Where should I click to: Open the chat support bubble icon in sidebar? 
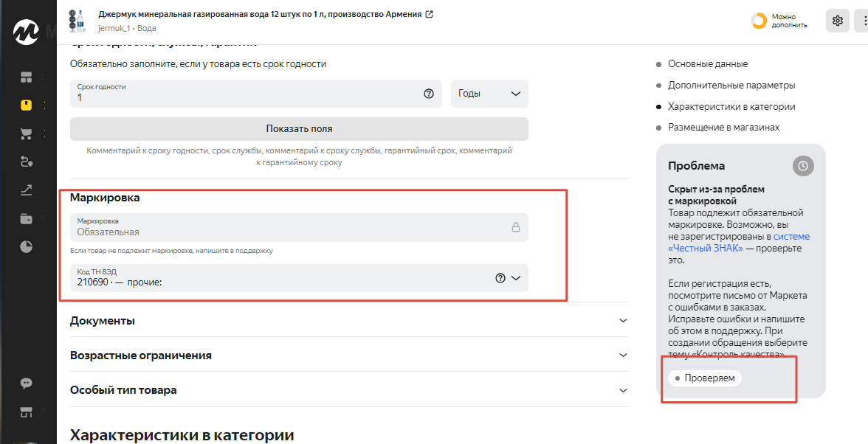pyautogui.click(x=26, y=384)
